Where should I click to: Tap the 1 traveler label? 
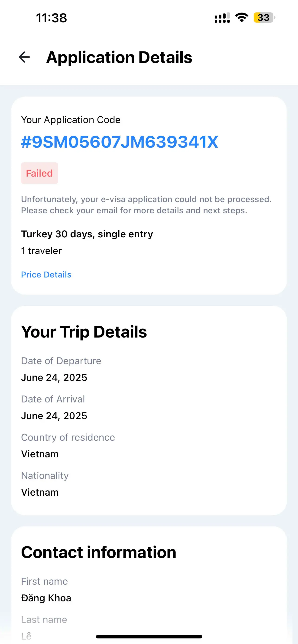click(x=41, y=251)
